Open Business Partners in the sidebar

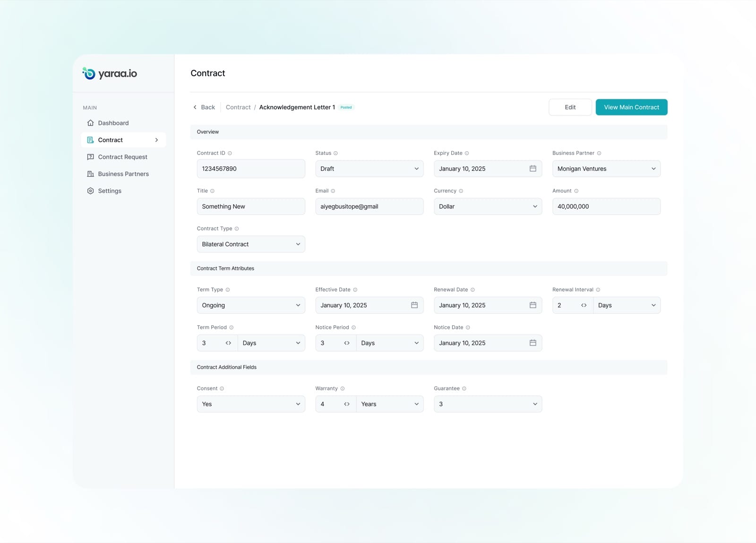pyautogui.click(x=124, y=174)
